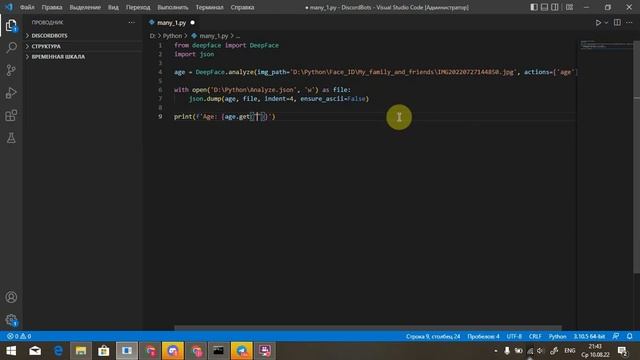The width and height of the screenshot is (640, 360).
Task: Open the Переход menu
Action: coord(138,7)
